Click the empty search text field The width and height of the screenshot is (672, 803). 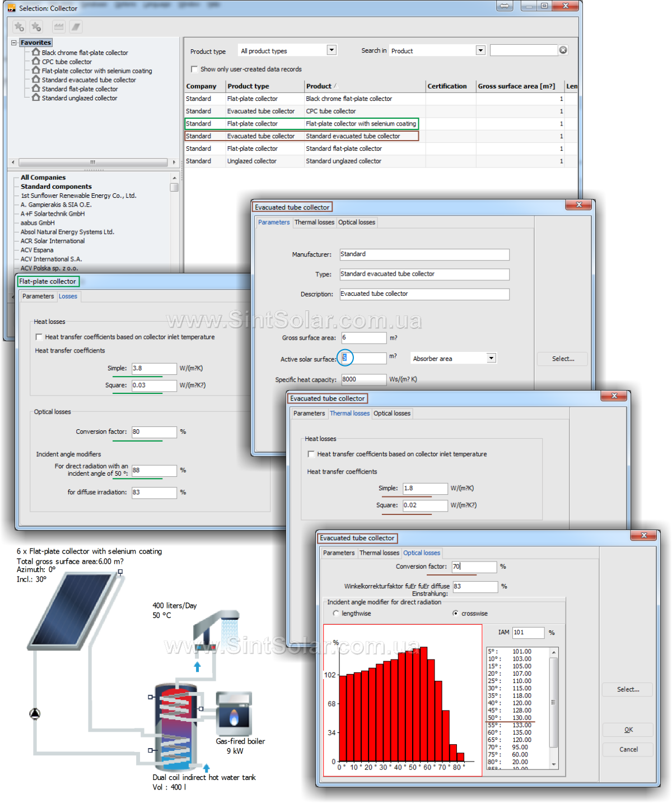click(524, 50)
